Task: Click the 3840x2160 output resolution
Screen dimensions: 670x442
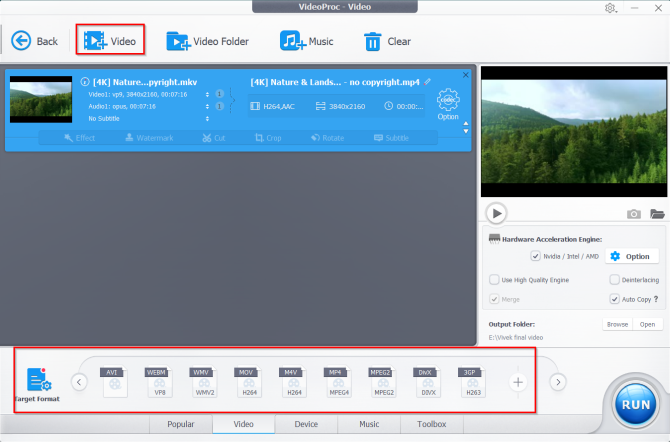Action: point(347,106)
